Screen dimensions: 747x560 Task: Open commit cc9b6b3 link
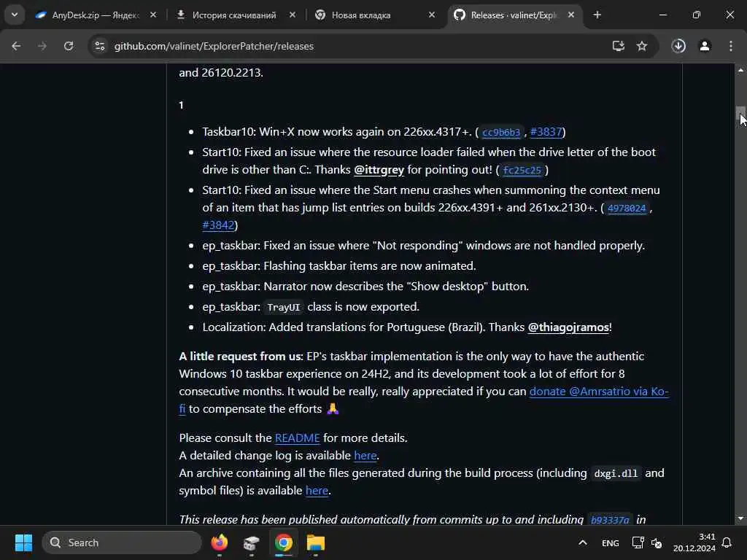[500, 133]
